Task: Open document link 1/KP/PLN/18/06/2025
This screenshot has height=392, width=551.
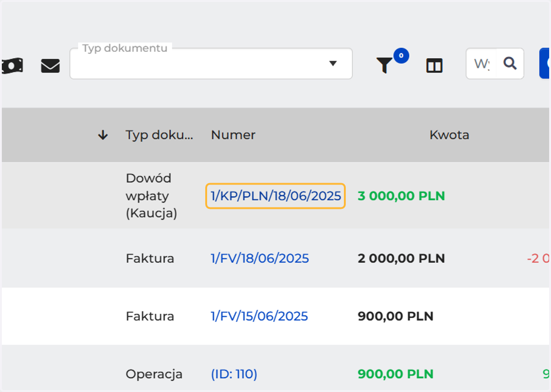Action: pos(275,196)
